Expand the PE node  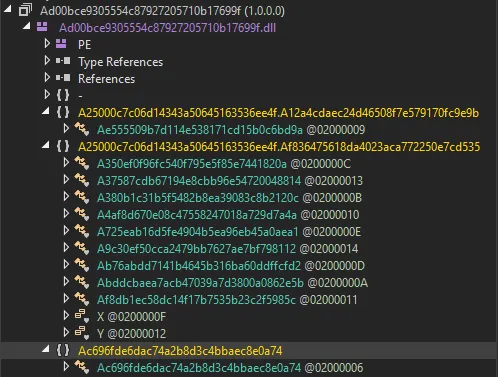[47, 43]
